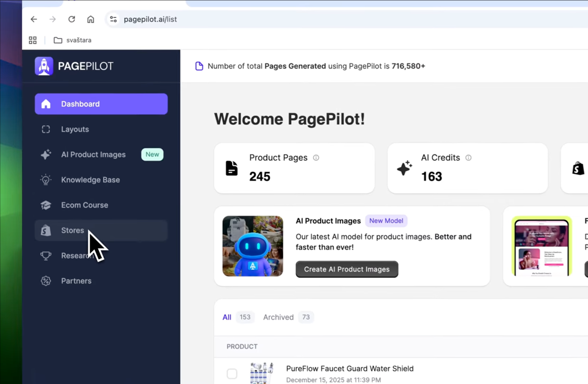Screen dimensions: 588x384
Task: Click the PagePilot rocket logo
Action: 44,66
